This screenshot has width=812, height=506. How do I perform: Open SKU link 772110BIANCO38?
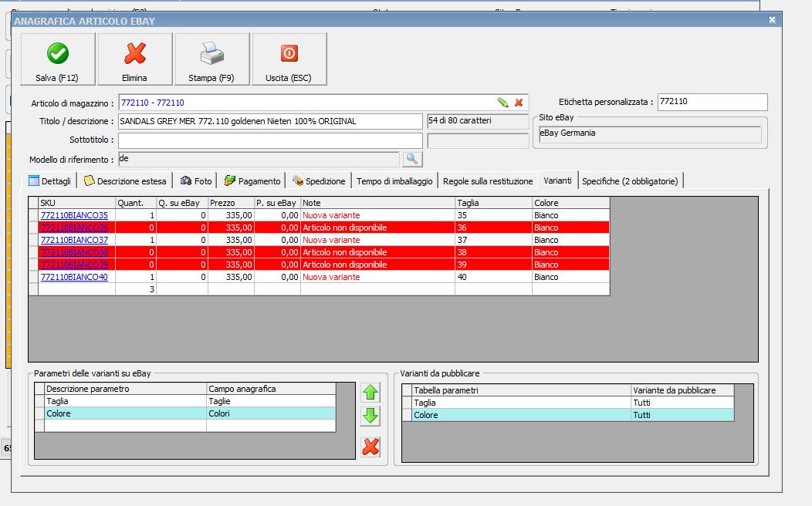point(75,252)
